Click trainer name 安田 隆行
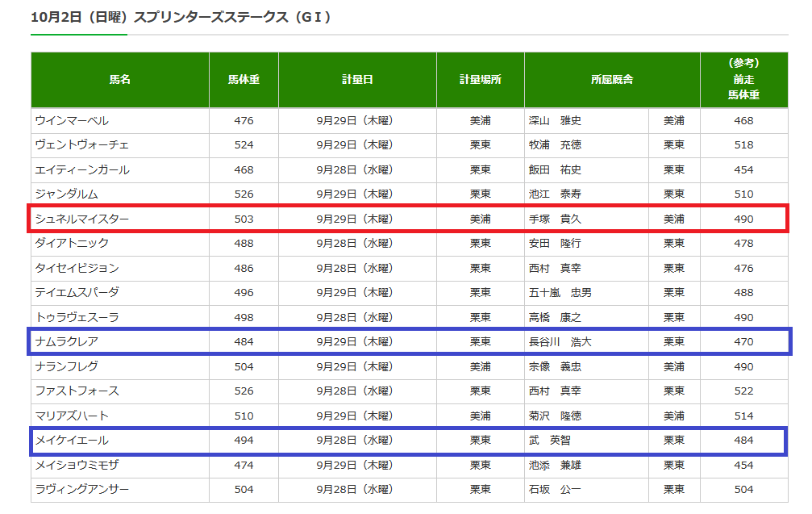The width and height of the screenshot is (812, 514). 555,244
